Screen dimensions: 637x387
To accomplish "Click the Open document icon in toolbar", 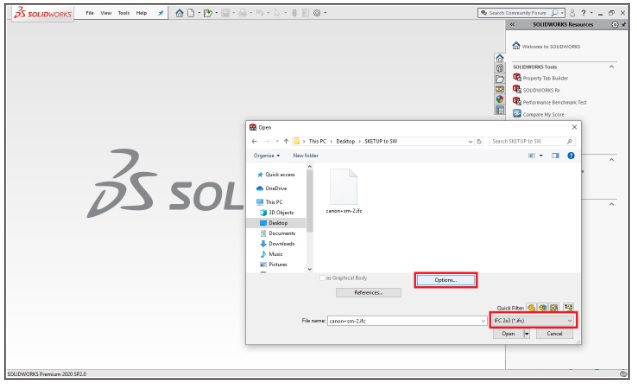I will 208,13.
